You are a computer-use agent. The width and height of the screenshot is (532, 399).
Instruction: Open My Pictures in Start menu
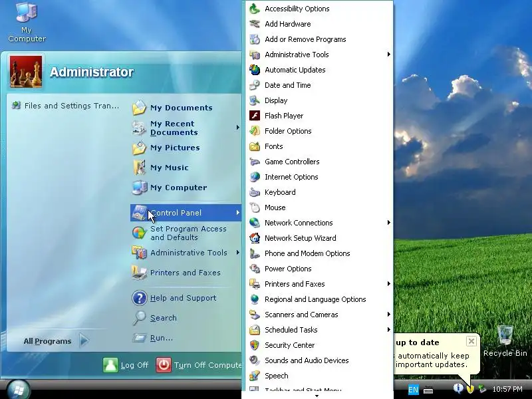pos(186,148)
